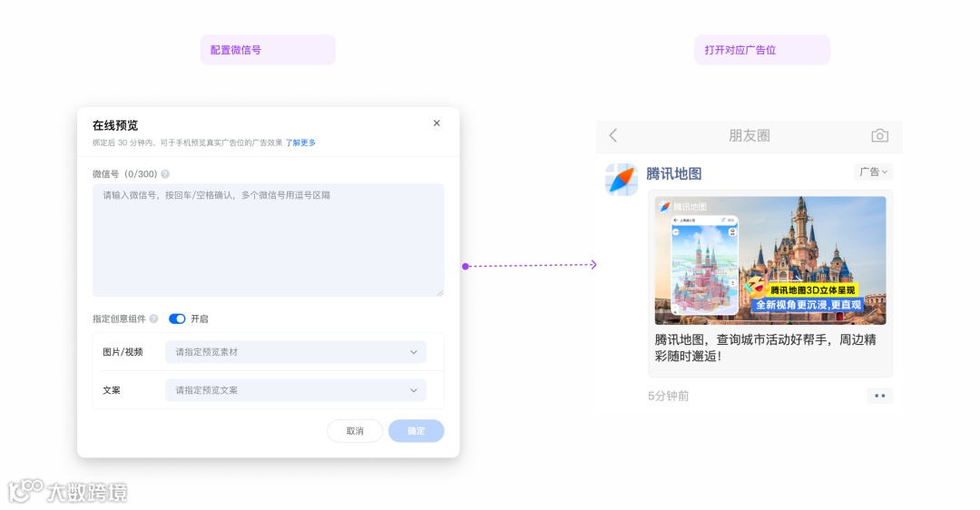Expand the 广告 label dropdown
This screenshot has height=510, width=980.
tap(873, 172)
